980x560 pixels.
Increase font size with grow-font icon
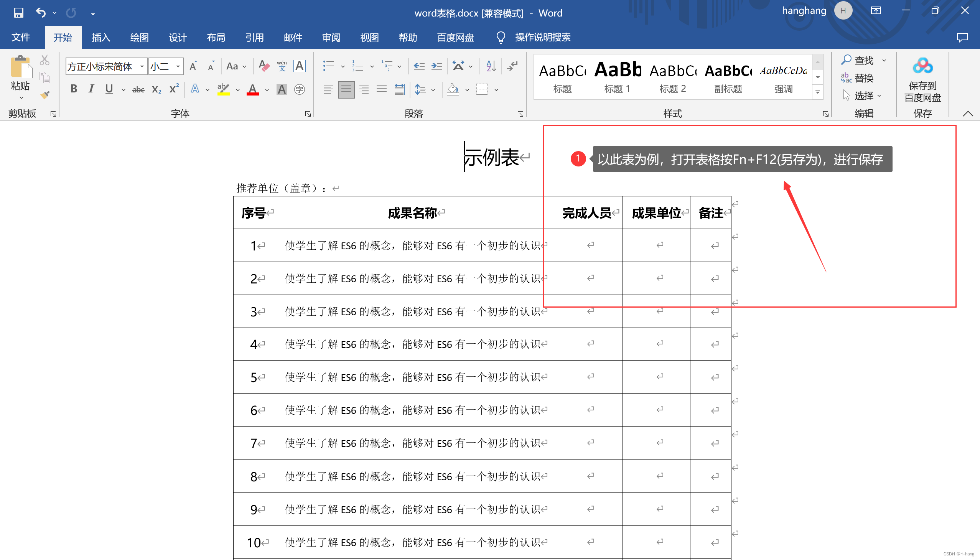coord(193,66)
